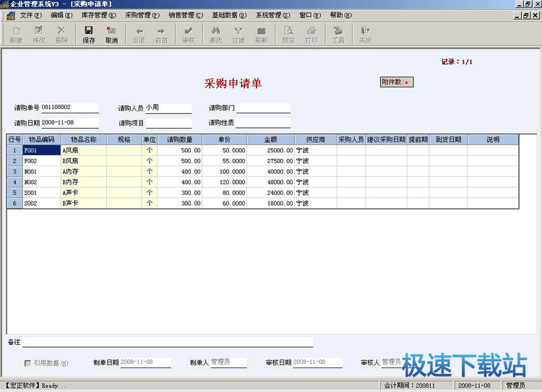Click the 到货日期 column header
Screen dimensions: 542x392
coord(448,139)
